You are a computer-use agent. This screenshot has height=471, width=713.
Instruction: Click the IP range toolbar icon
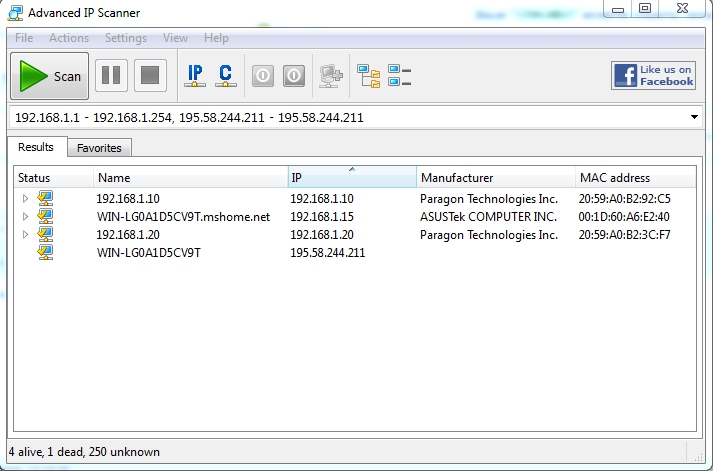click(195, 75)
